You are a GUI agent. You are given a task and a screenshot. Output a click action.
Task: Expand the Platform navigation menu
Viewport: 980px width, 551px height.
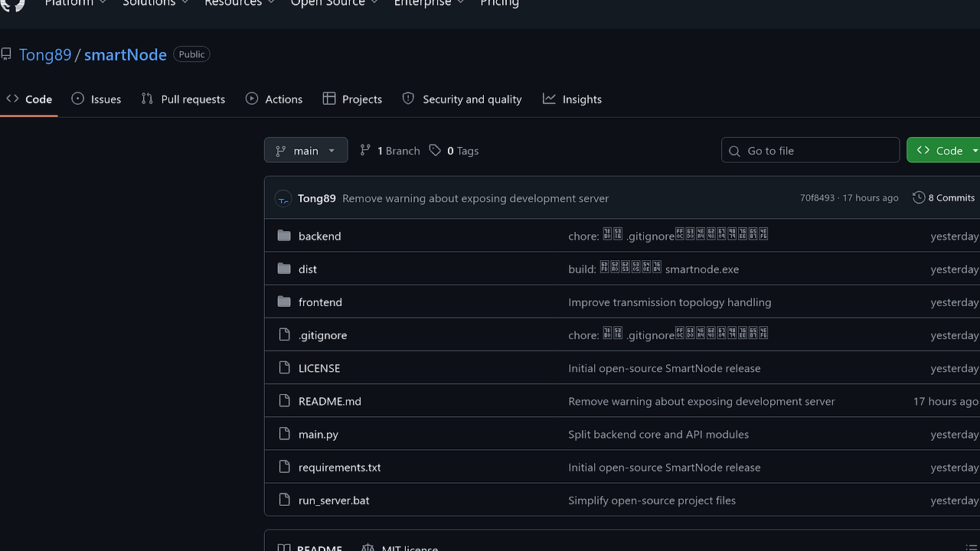coord(75,2)
